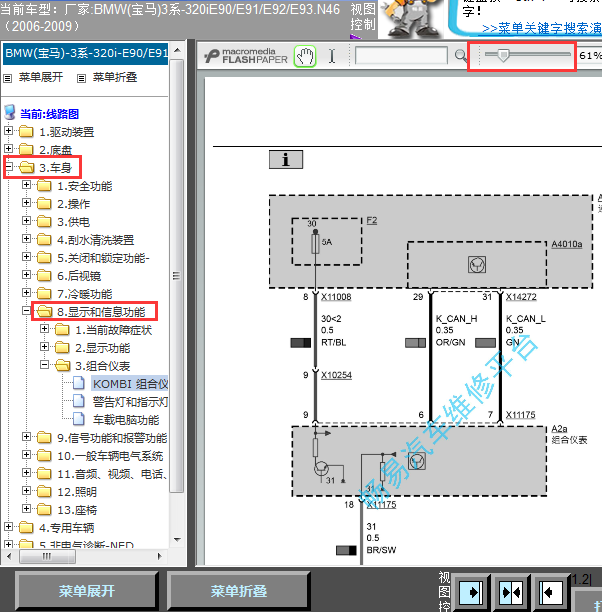Expand the 7.冷暖功能 folder

point(26,292)
